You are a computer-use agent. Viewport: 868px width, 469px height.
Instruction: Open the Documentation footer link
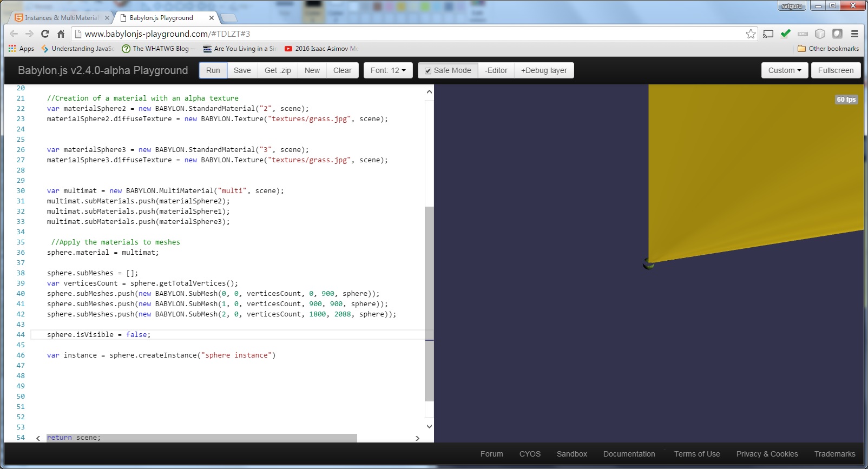tap(629, 454)
